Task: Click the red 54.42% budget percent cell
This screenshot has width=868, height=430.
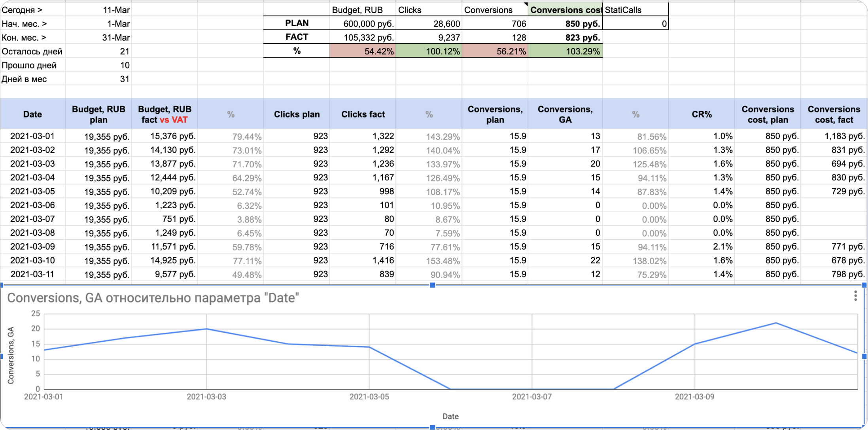Action: [x=363, y=51]
